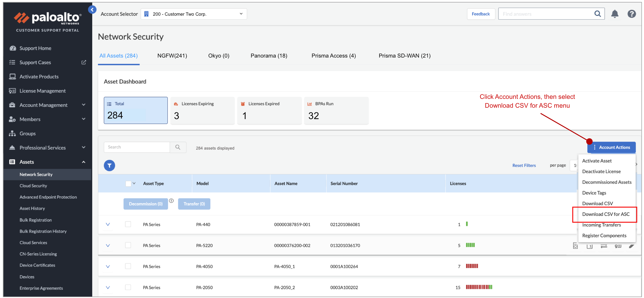Viewport: 644px width, 298px height.
Task: Click the red license bars for PA-4050
Action: tap(472, 266)
